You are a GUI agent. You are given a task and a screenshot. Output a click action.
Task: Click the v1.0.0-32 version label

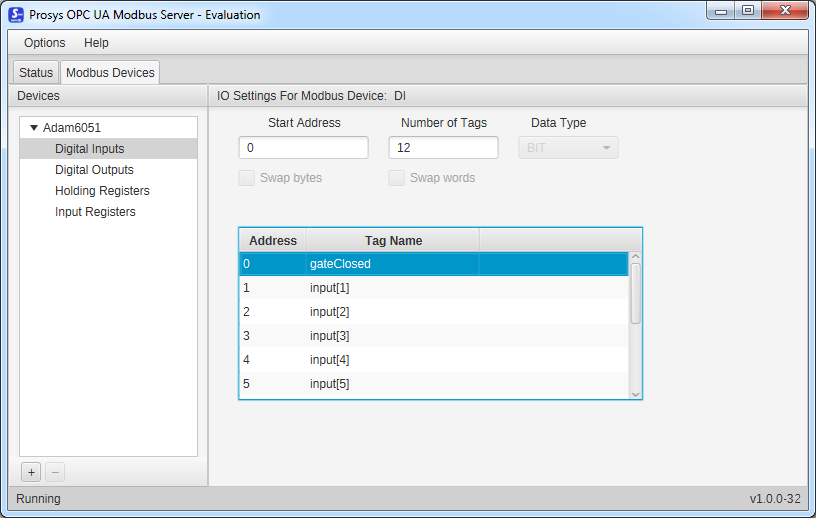pyautogui.click(x=775, y=499)
